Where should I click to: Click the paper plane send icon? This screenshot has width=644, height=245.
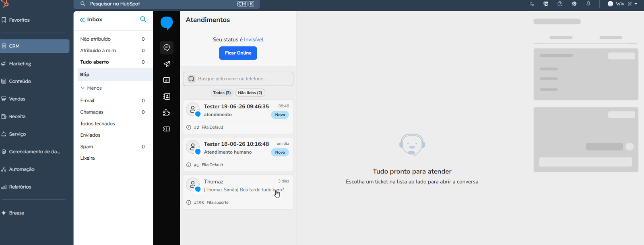pos(167,64)
